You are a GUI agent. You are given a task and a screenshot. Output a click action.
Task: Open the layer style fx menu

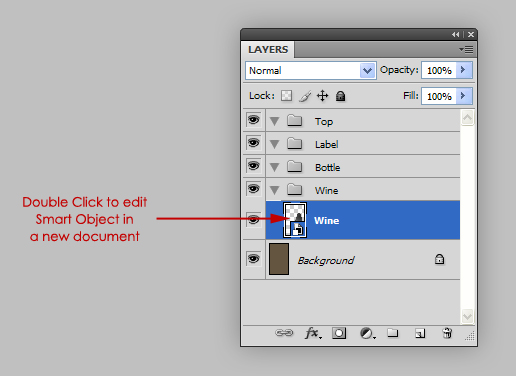pos(313,333)
